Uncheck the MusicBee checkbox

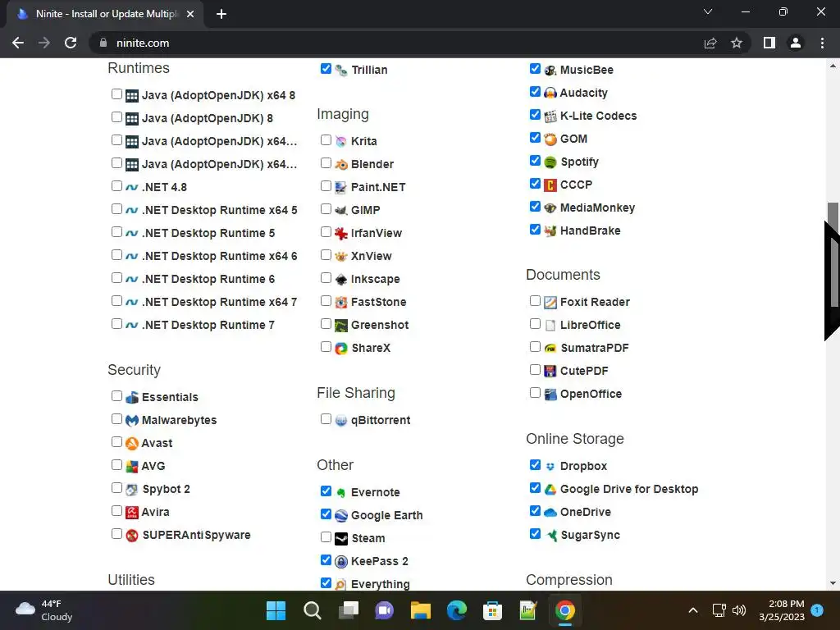pos(535,69)
